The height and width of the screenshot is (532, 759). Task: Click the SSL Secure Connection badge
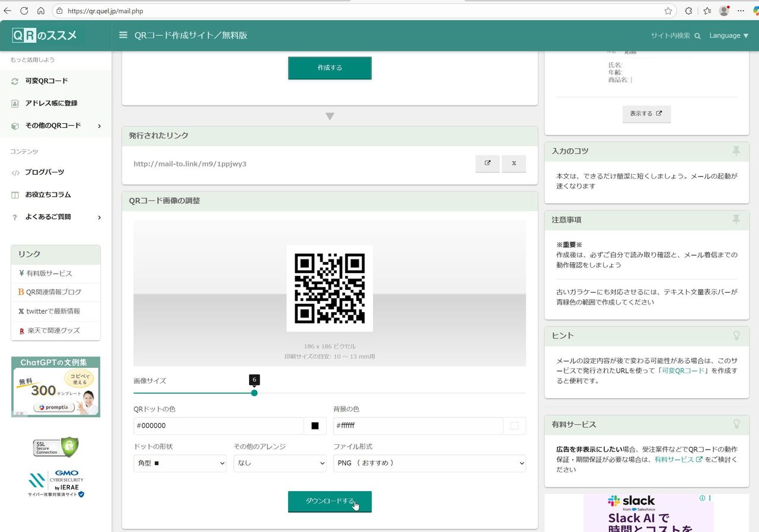click(56, 447)
